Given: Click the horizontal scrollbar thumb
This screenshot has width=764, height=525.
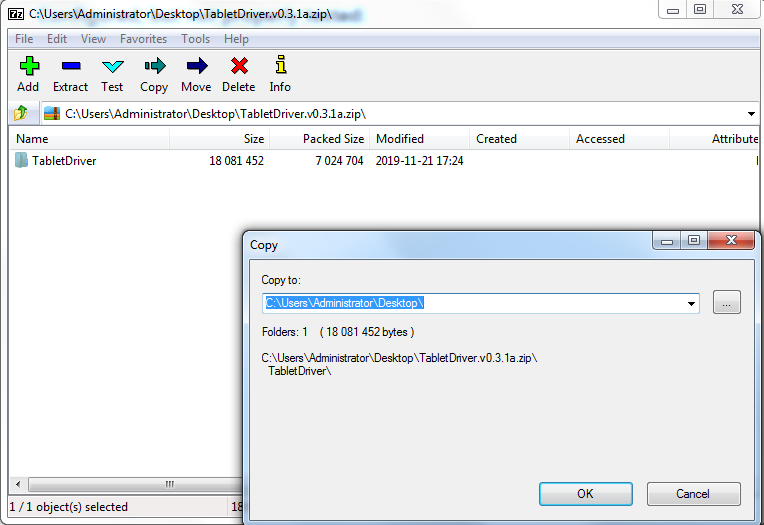Looking at the screenshot, I should pyautogui.click(x=136, y=484).
